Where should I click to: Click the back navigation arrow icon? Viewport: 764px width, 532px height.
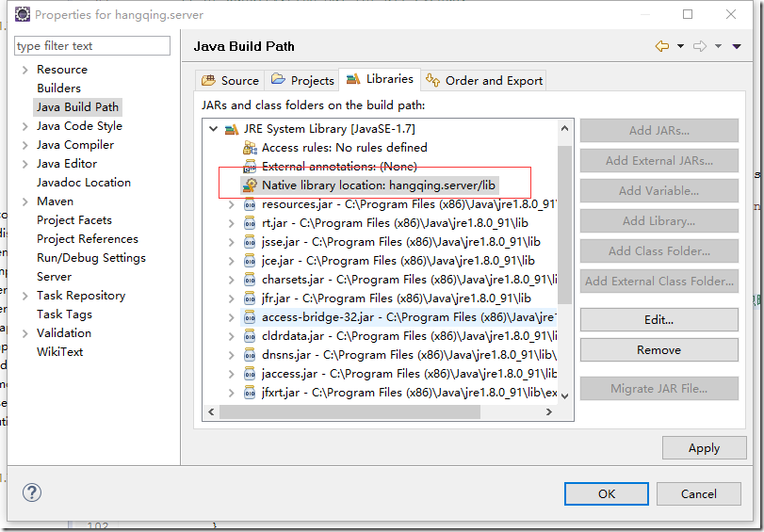coord(662,46)
